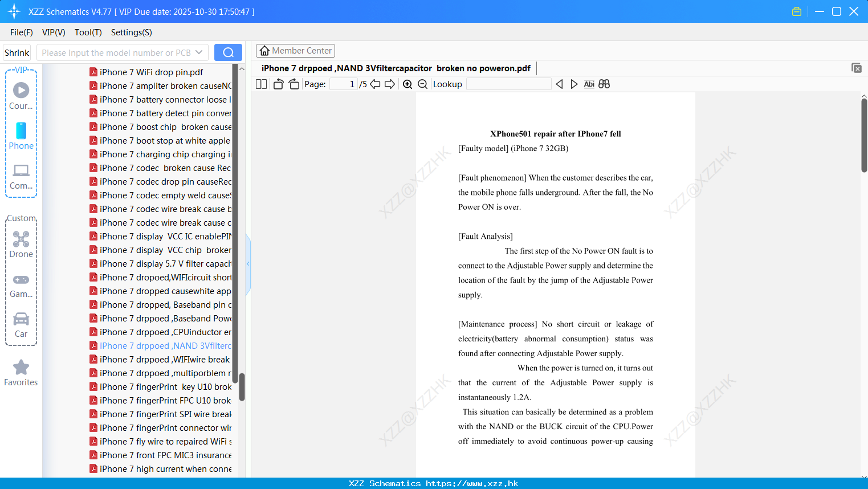Image resolution: width=868 pixels, height=489 pixels.
Task: Click the XZZ Schematics app logo
Action: pos(14,11)
